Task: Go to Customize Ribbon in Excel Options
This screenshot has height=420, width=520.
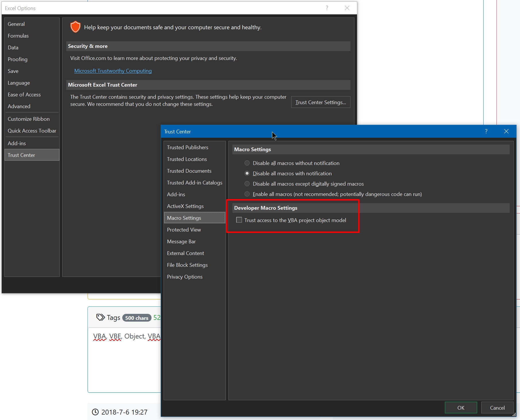Action: 29,119
